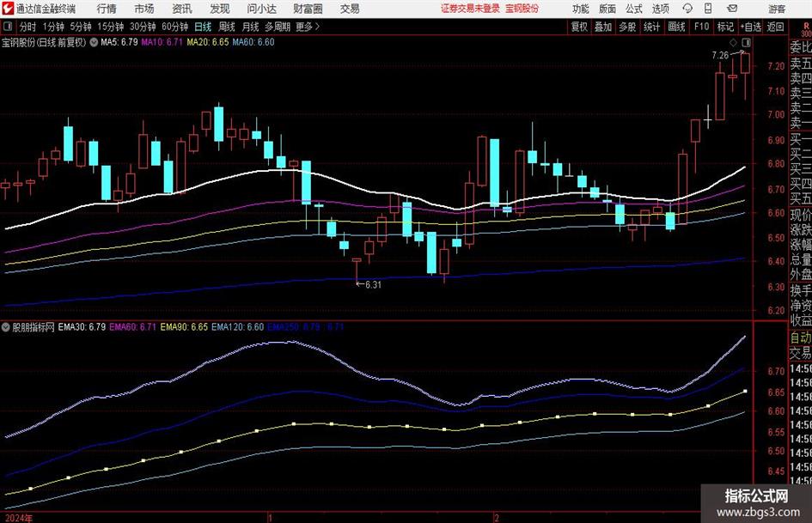This screenshot has height=523, width=812.
Task: Click the 通达信 red logo icon
Action: click(x=8, y=9)
